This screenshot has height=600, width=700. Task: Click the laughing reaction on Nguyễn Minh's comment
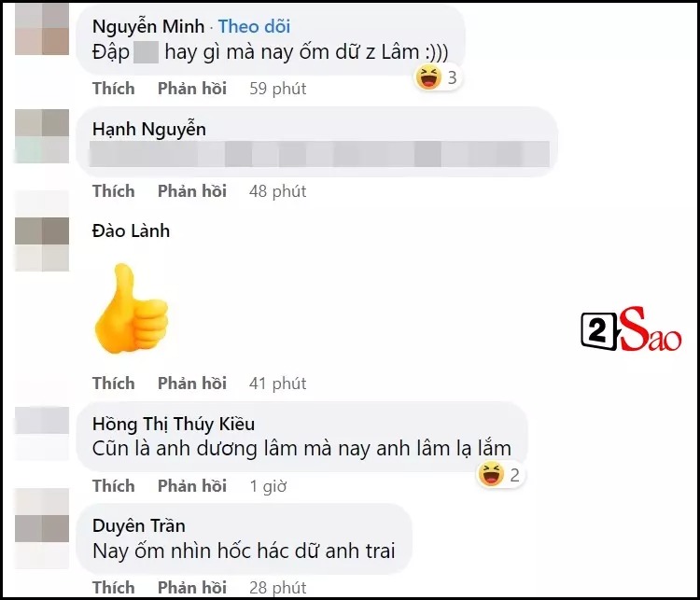[438, 77]
